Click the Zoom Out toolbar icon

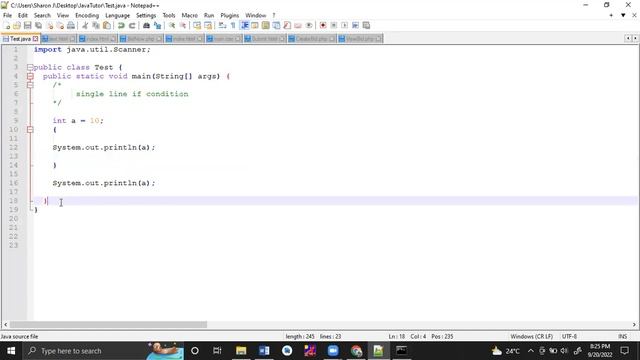182,26
